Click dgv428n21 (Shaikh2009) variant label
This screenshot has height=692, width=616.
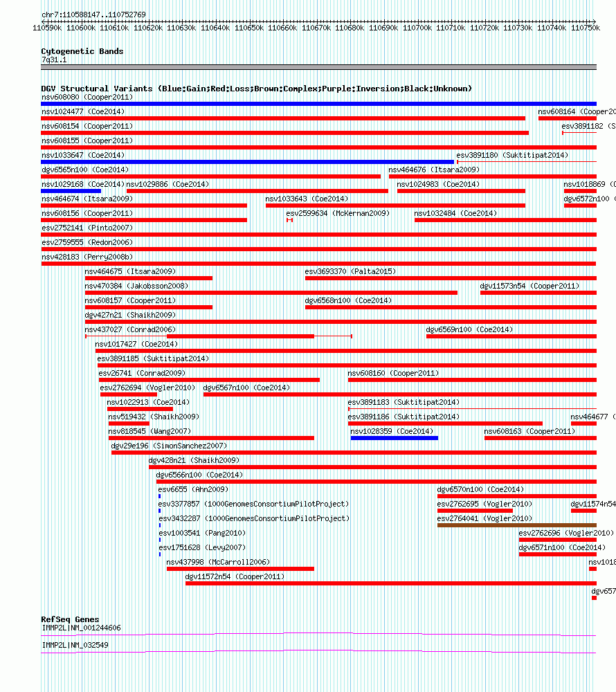click(194, 461)
